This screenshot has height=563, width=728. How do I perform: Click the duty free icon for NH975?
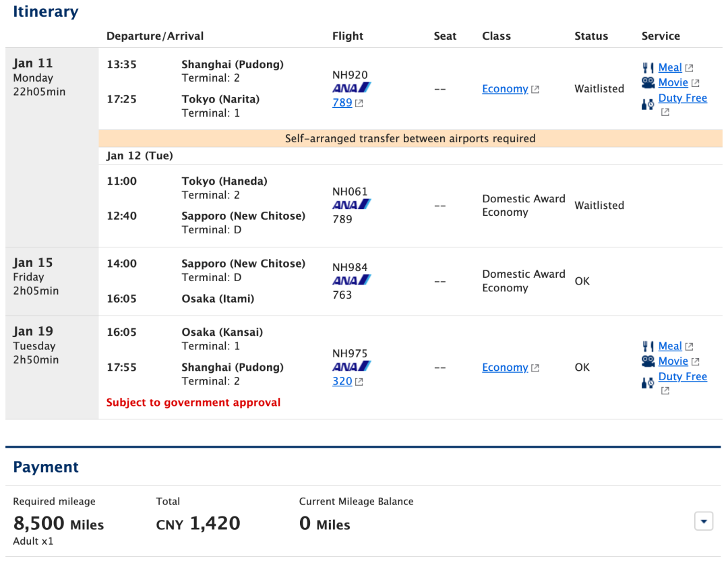[x=648, y=383]
